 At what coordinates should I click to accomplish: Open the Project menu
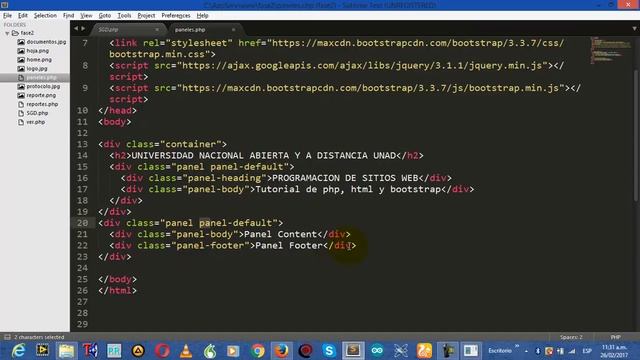(146, 16)
